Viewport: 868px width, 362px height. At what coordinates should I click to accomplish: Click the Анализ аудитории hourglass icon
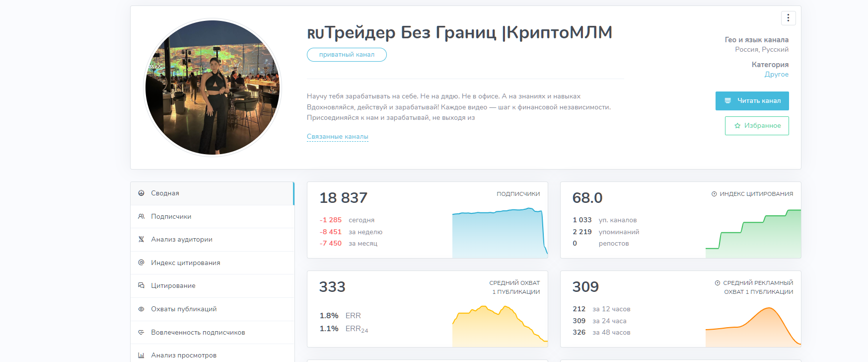[x=141, y=239]
